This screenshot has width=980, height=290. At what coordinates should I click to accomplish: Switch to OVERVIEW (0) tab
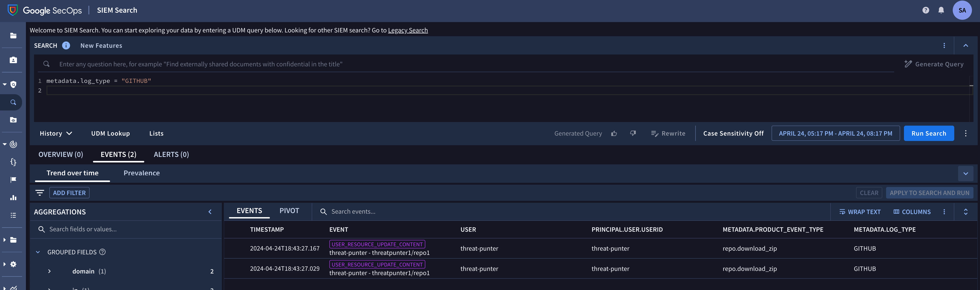[x=61, y=154]
